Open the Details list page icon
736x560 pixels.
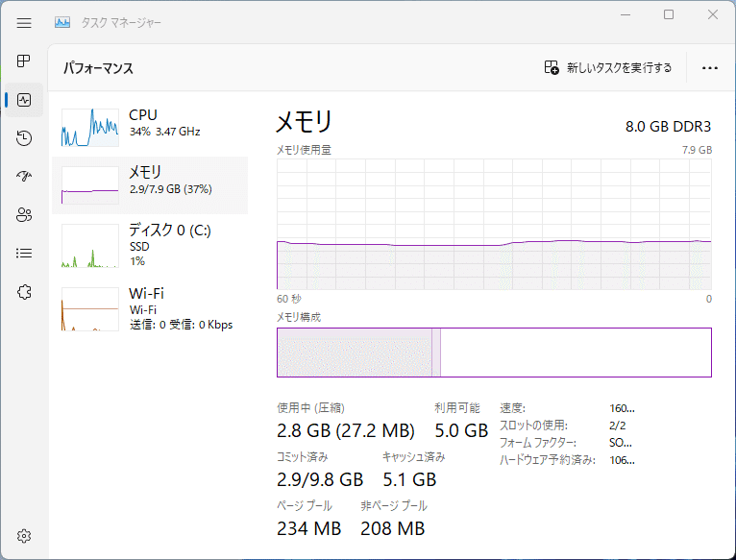pyautogui.click(x=24, y=253)
